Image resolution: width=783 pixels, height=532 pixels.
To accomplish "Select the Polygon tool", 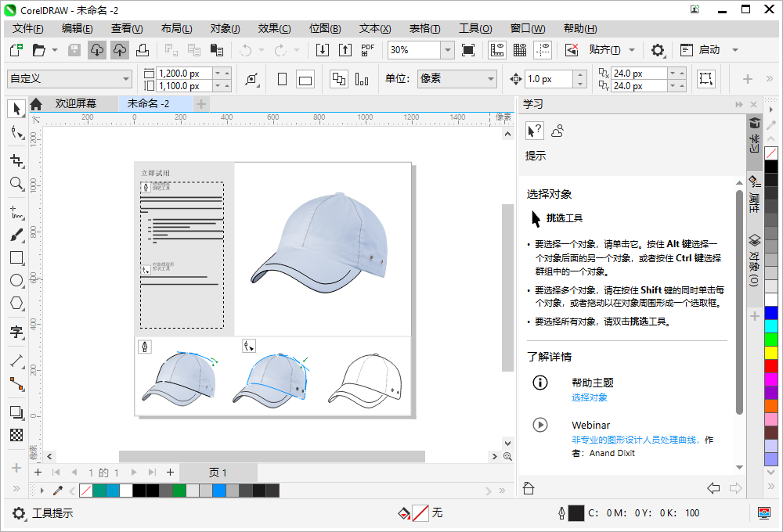I will click(16, 303).
